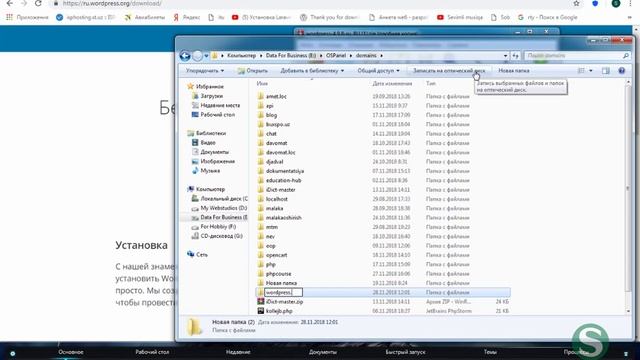Click the wordpress rename text field

(x=283, y=292)
